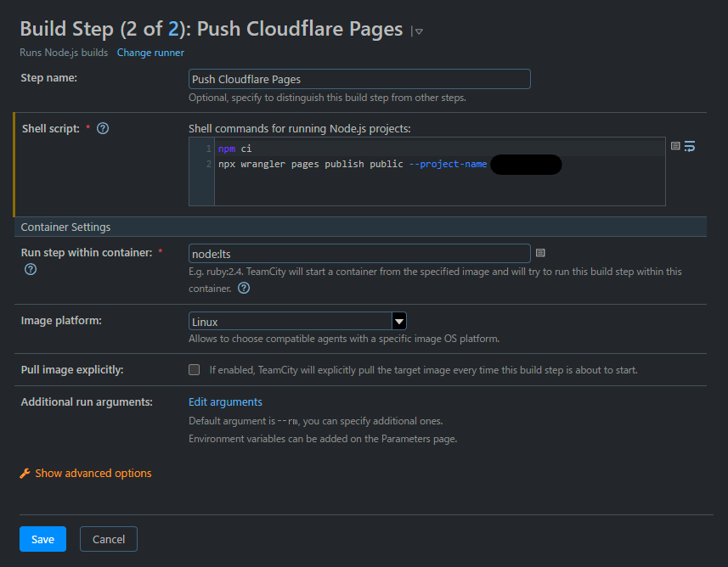The height and width of the screenshot is (567, 728).
Task: Open image suggestions beside the container field
Action: [x=539, y=253]
